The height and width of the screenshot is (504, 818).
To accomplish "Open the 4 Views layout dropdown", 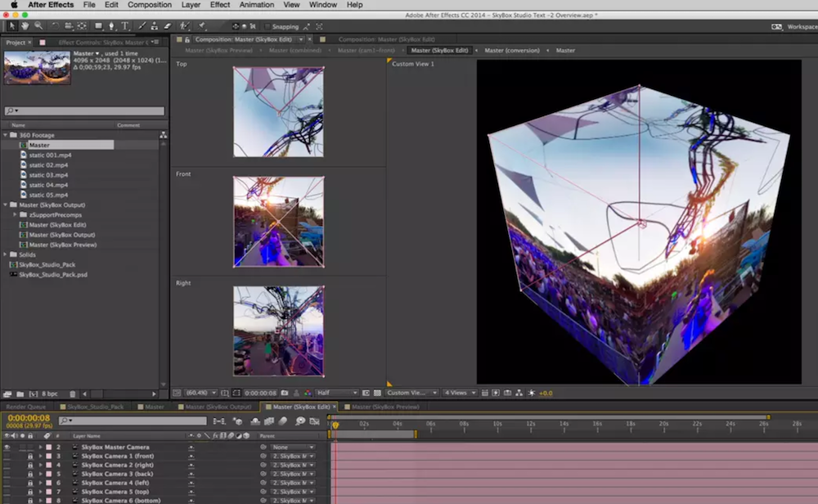I will click(460, 393).
